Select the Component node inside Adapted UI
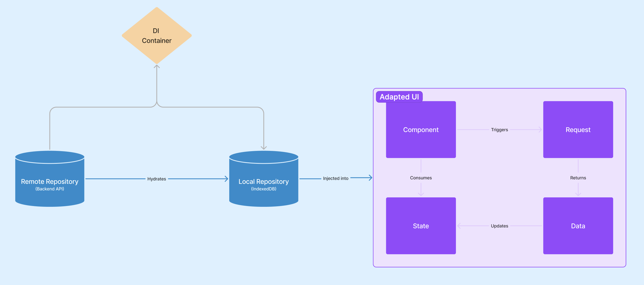 421,129
